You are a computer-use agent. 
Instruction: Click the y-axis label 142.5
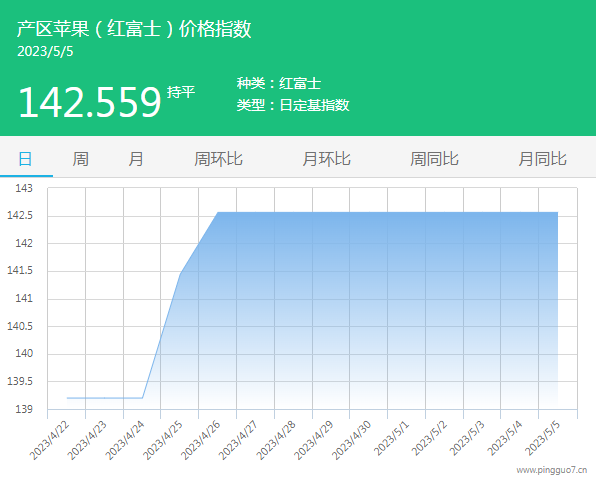[x=20, y=216]
